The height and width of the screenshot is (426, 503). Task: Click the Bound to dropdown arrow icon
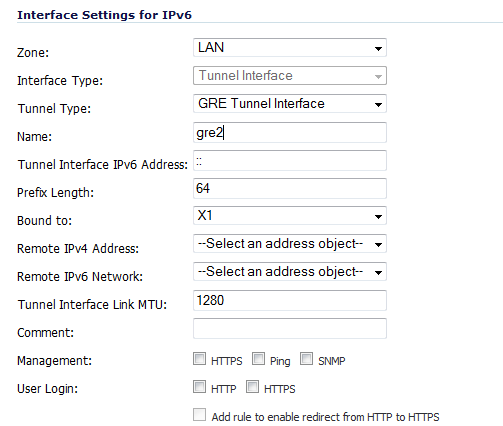[378, 217]
